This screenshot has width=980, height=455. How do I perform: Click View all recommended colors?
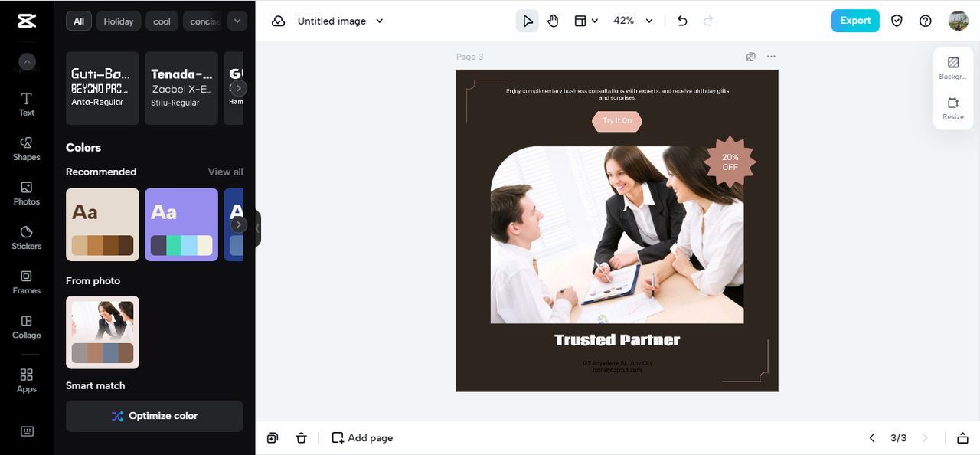point(225,172)
